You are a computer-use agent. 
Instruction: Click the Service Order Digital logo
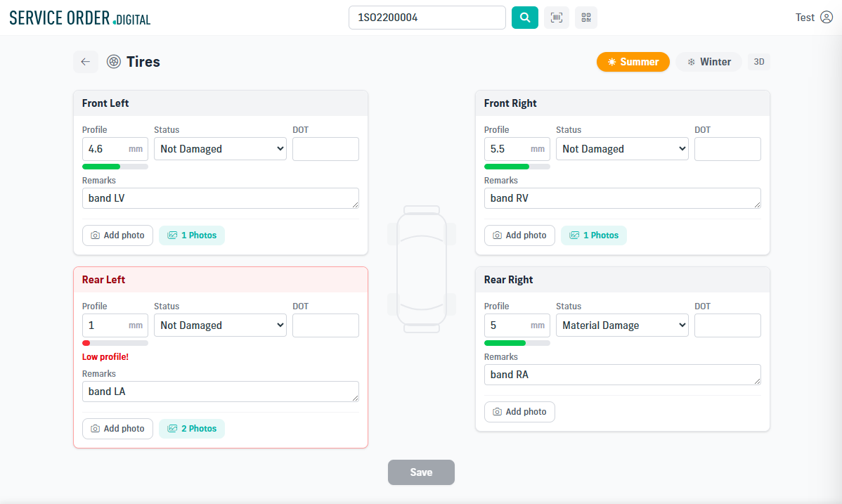(x=80, y=18)
